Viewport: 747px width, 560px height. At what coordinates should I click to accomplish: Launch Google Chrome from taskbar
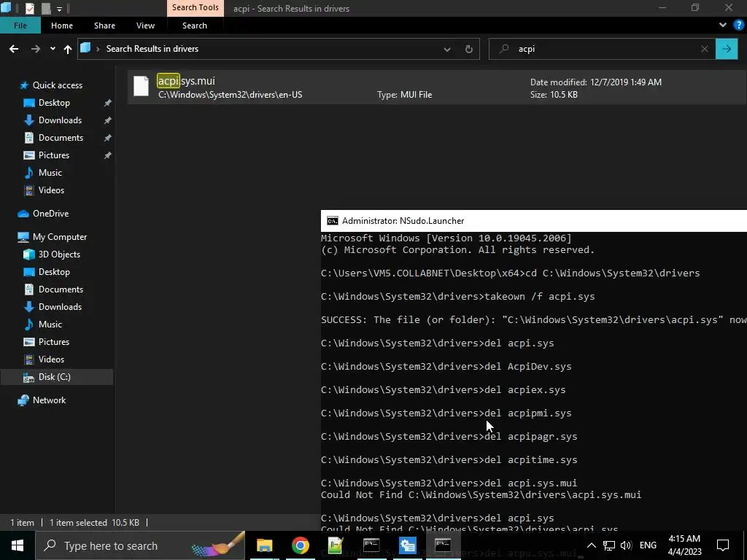point(300,545)
